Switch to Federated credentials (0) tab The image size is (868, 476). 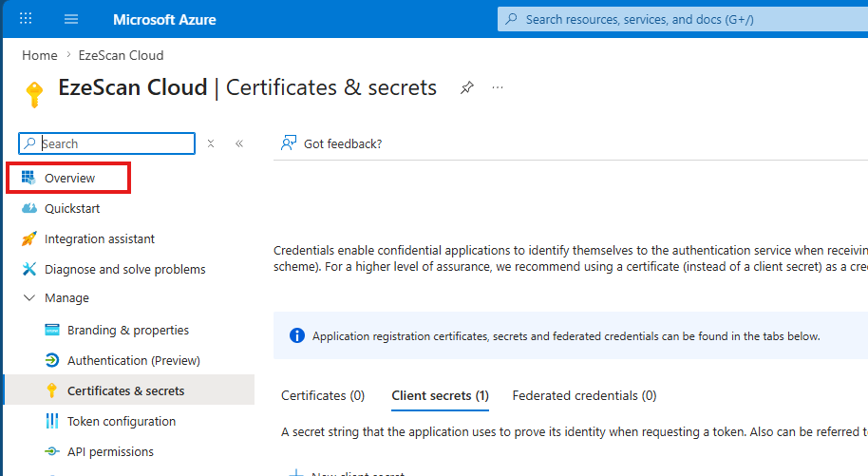coord(585,395)
